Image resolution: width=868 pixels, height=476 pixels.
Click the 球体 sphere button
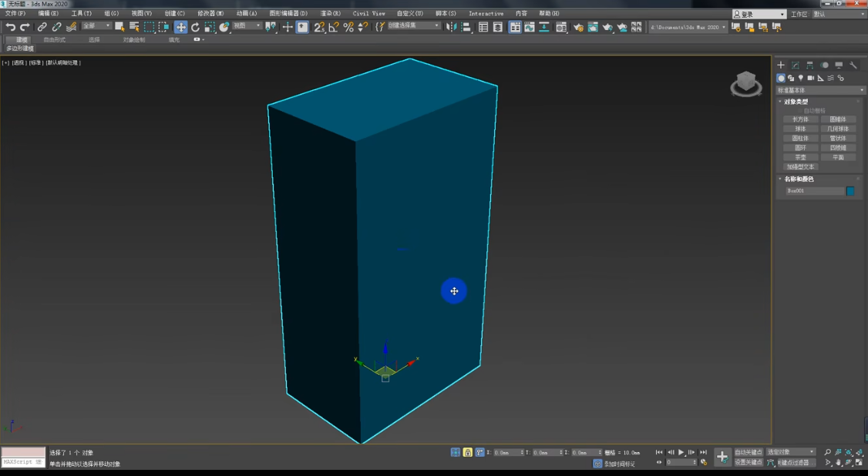point(800,129)
